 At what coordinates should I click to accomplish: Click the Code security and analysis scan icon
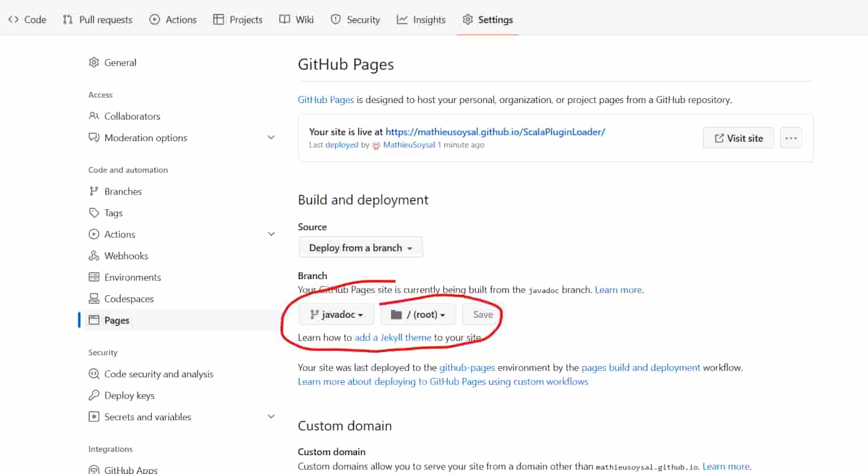click(x=94, y=374)
